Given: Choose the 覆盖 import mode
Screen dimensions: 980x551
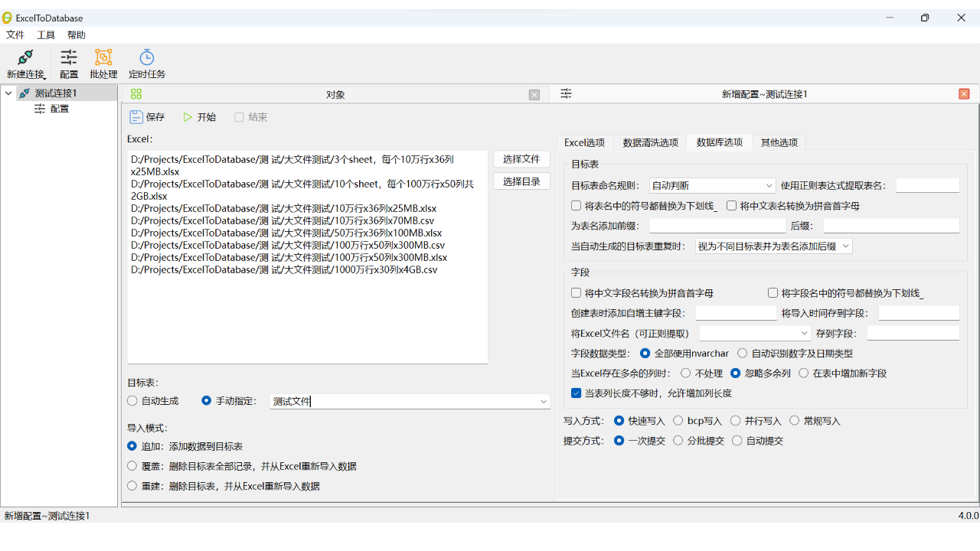Looking at the screenshot, I should pyautogui.click(x=132, y=466).
